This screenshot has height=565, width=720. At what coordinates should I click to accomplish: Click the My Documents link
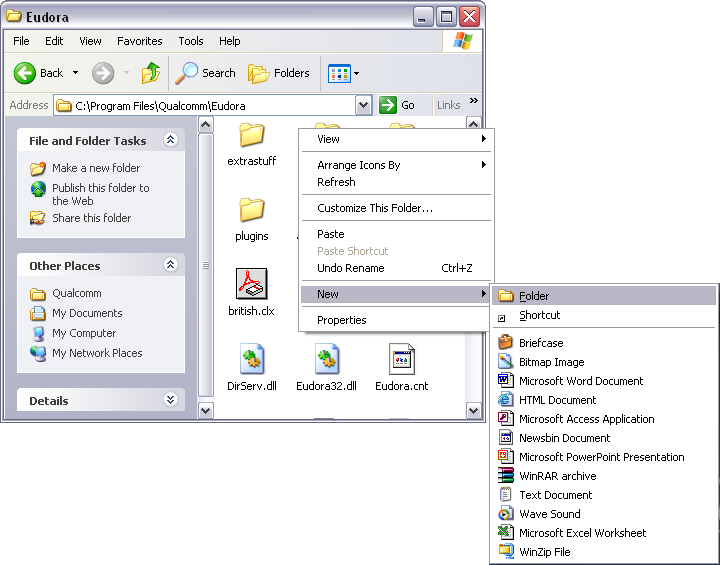tap(87, 313)
